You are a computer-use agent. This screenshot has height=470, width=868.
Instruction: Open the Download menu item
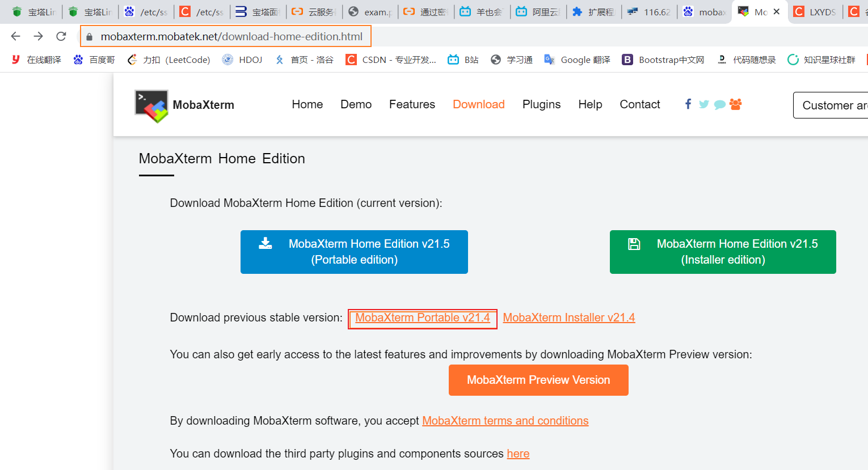479,104
